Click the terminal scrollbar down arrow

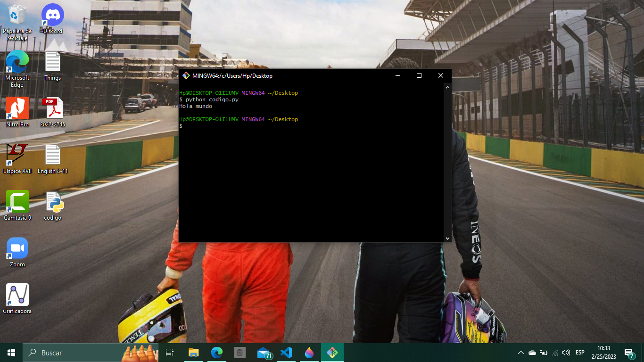pyautogui.click(x=447, y=238)
